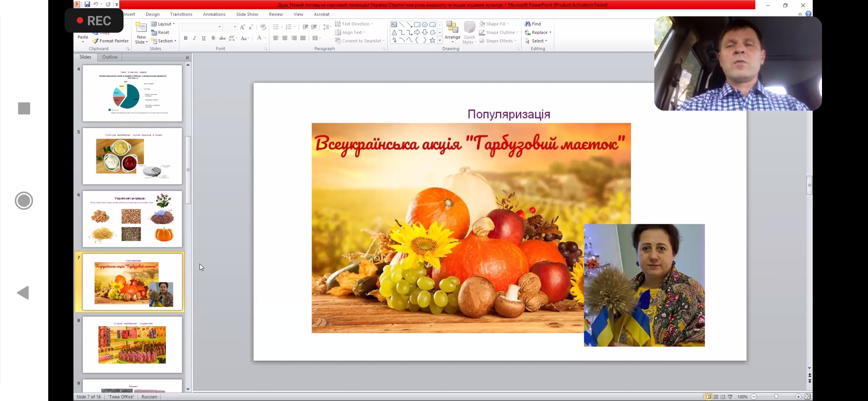Image resolution: width=868 pixels, height=401 pixels.
Task: Open the Review ribbon tab
Action: click(x=276, y=14)
